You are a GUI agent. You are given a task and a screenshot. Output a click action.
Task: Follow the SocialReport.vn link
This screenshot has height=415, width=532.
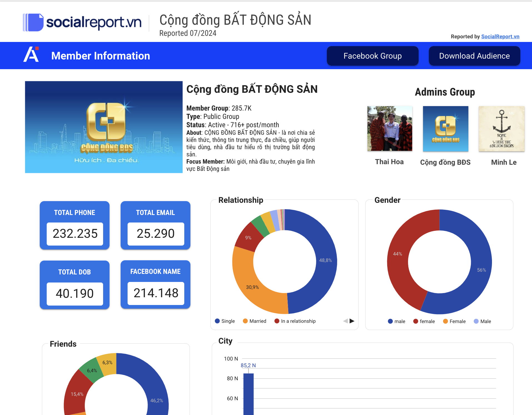point(500,36)
